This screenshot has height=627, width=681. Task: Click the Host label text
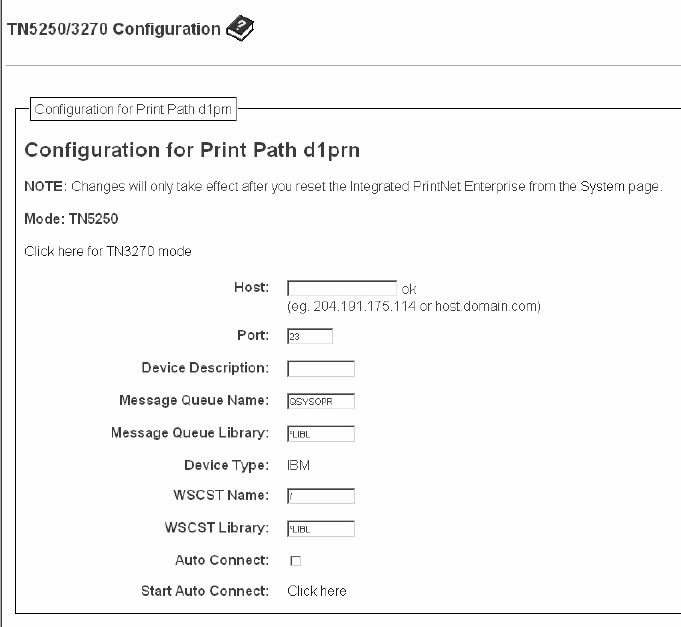point(251,287)
